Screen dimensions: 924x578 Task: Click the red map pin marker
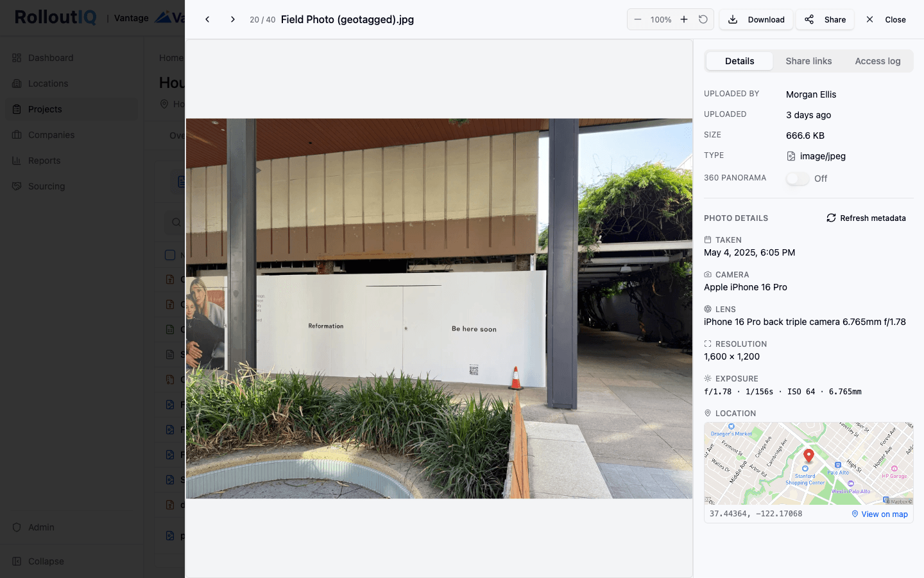click(x=809, y=455)
